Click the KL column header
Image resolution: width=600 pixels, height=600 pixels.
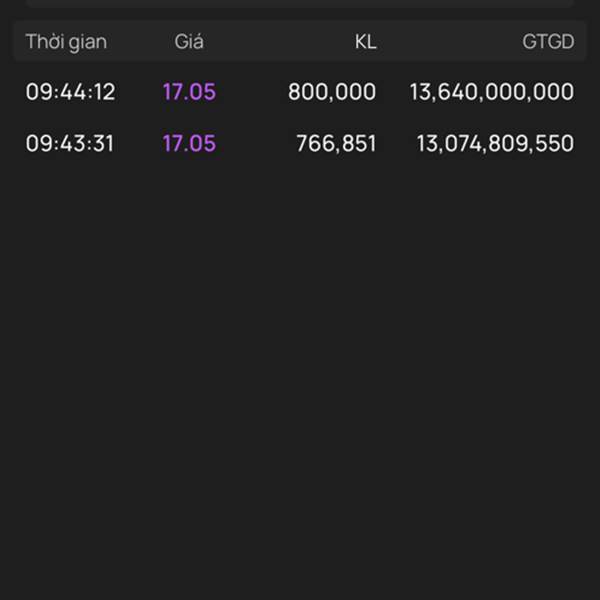pyautogui.click(x=365, y=42)
